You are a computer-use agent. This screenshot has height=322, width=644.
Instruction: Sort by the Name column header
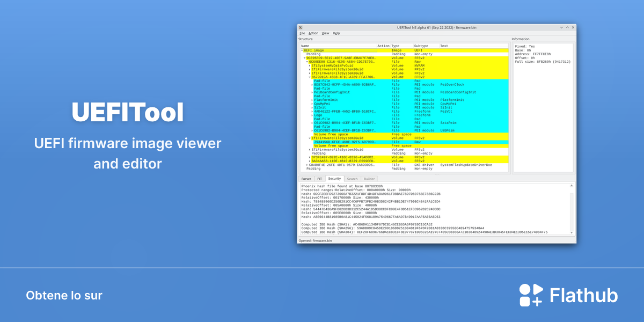coord(338,46)
